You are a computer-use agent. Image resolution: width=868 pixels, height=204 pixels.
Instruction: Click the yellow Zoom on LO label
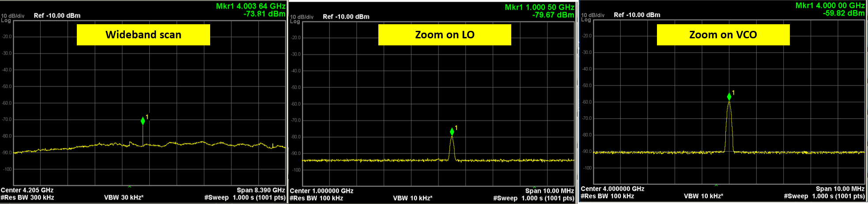click(444, 35)
